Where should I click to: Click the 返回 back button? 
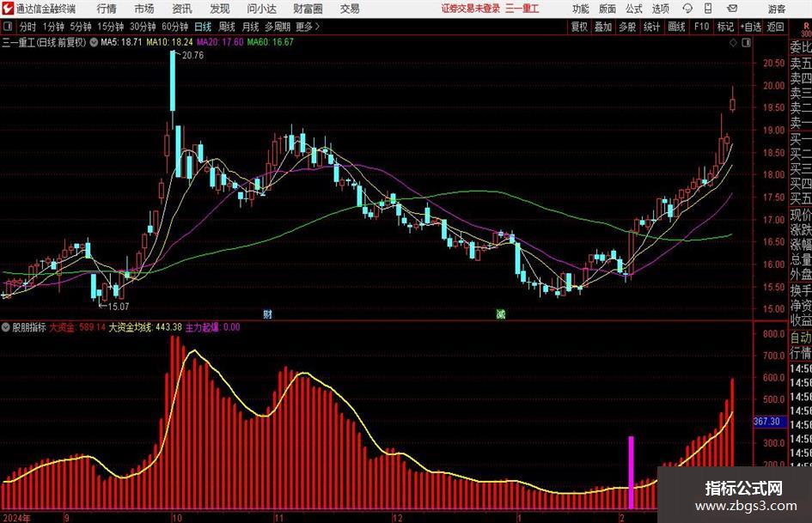[x=775, y=27]
